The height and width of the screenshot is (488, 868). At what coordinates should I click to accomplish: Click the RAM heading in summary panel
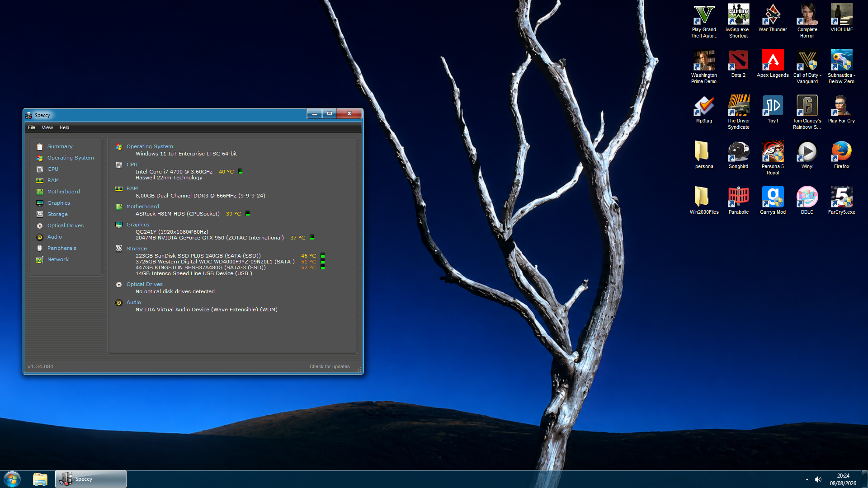tap(132, 188)
